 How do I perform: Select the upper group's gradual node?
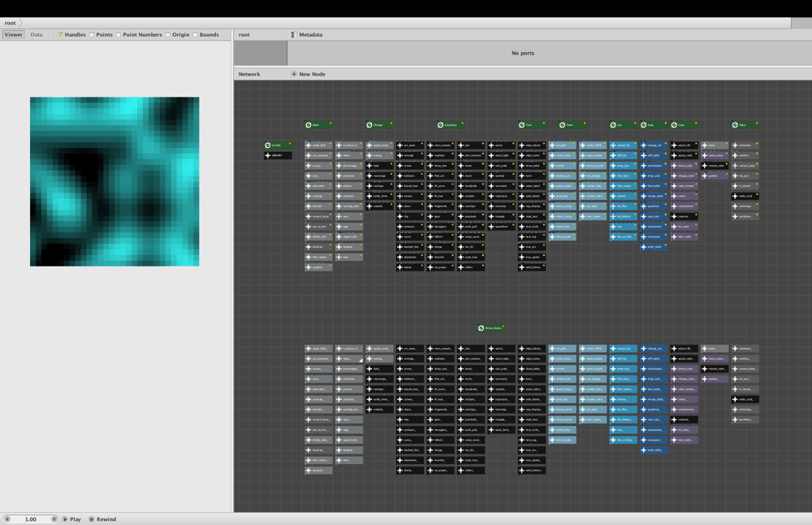(318, 267)
